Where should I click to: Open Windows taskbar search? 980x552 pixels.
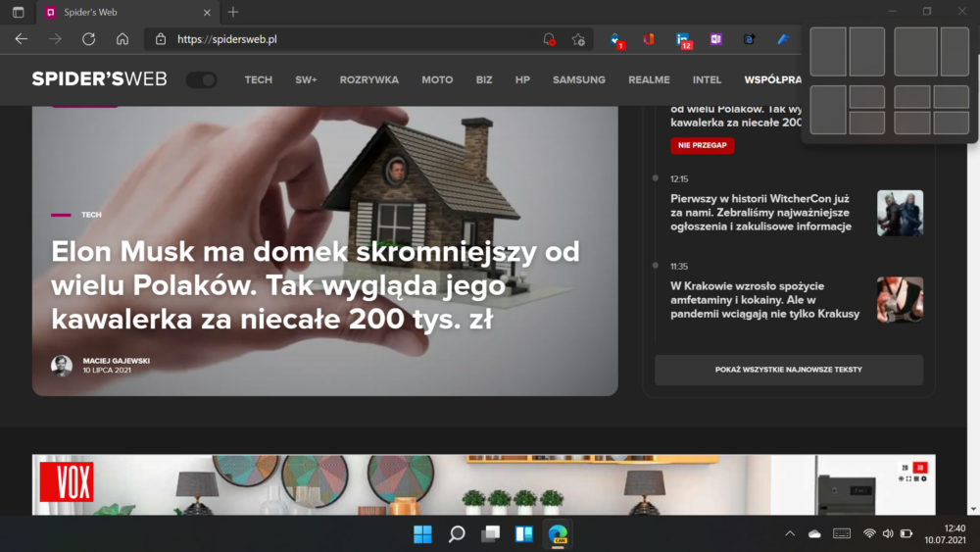pos(457,534)
